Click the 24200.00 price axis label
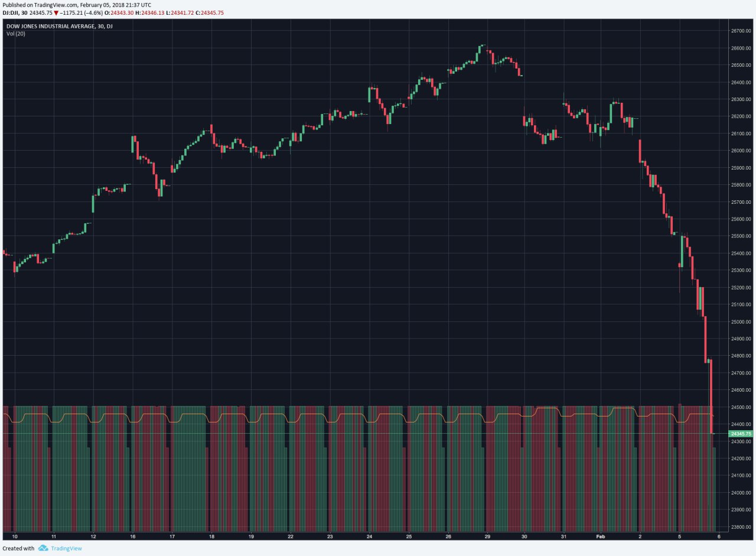 pos(741,459)
